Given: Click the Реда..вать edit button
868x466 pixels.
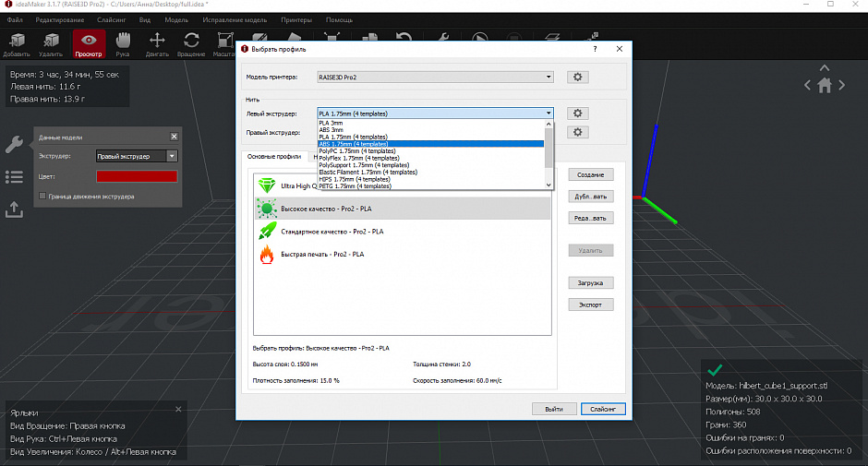Looking at the screenshot, I should [591, 218].
